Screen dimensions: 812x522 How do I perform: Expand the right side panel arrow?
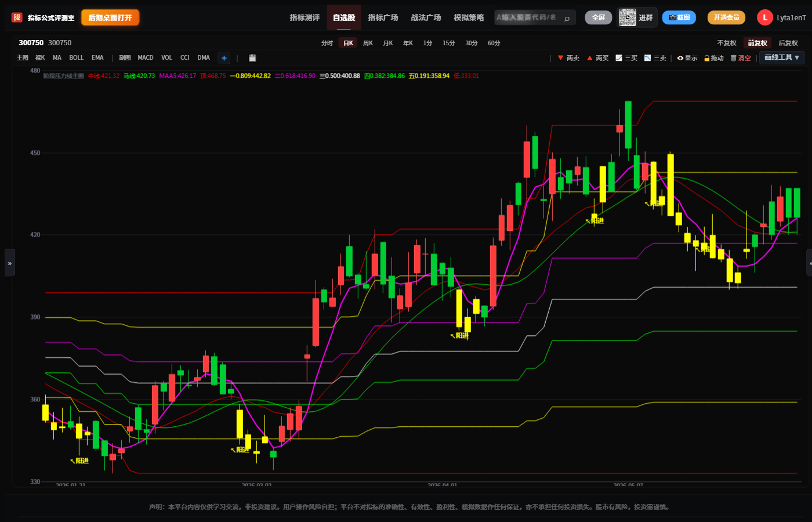(809, 263)
